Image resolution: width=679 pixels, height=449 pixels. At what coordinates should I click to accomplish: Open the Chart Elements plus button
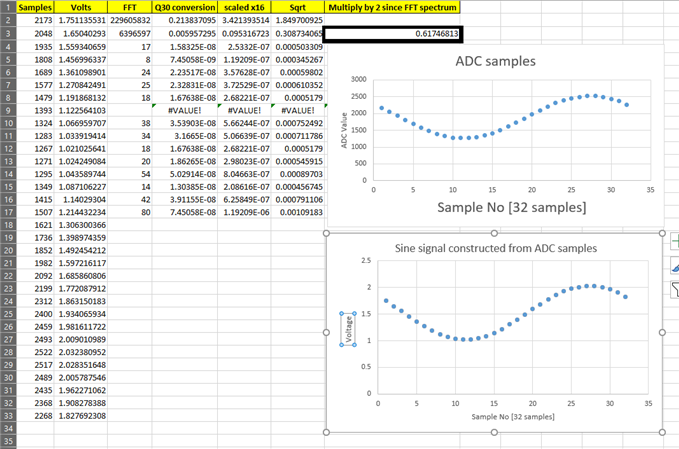tap(675, 241)
